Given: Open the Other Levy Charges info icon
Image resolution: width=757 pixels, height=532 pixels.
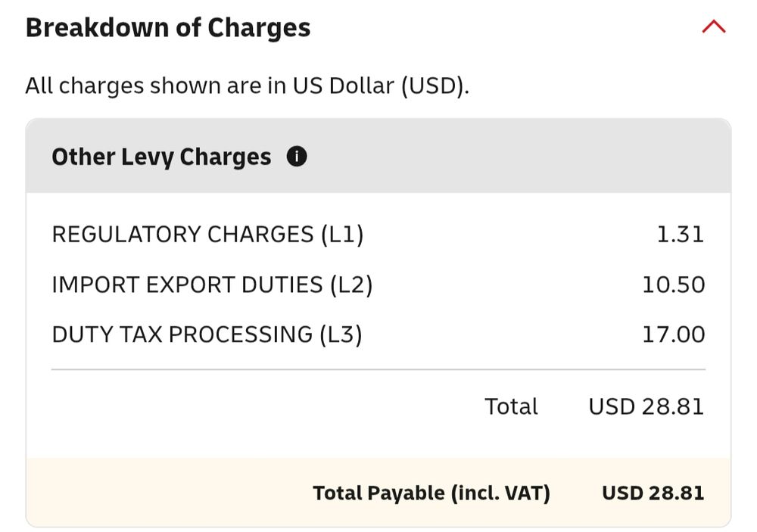Looking at the screenshot, I should point(297,157).
